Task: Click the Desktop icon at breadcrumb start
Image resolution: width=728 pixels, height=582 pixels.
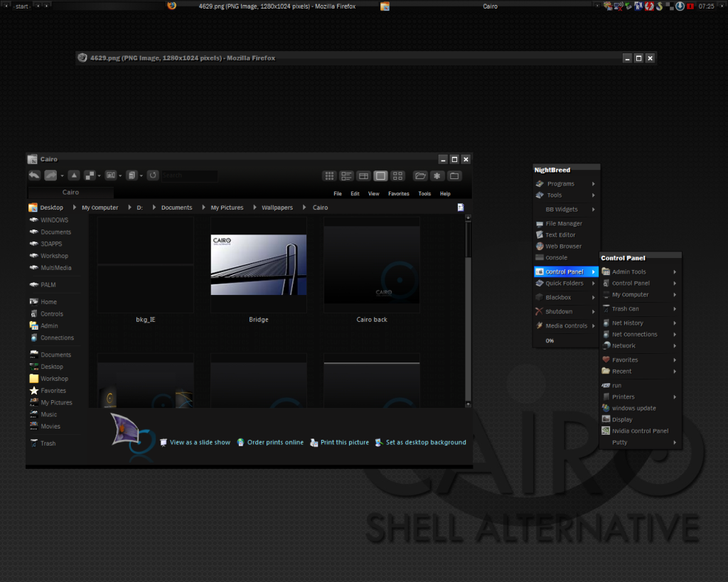Action: coord(33,208)
